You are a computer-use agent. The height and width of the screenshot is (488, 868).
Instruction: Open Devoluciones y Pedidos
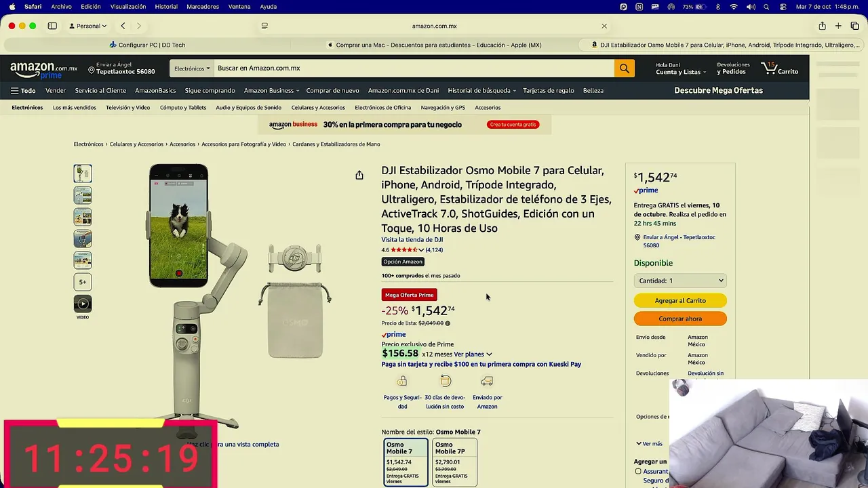[733, 68]
